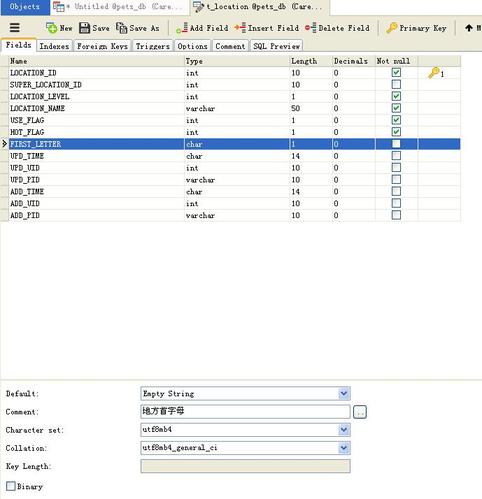The image size is (482, 499).
Task: Select the UPD_TIME field name
Action: coord(27,156)
